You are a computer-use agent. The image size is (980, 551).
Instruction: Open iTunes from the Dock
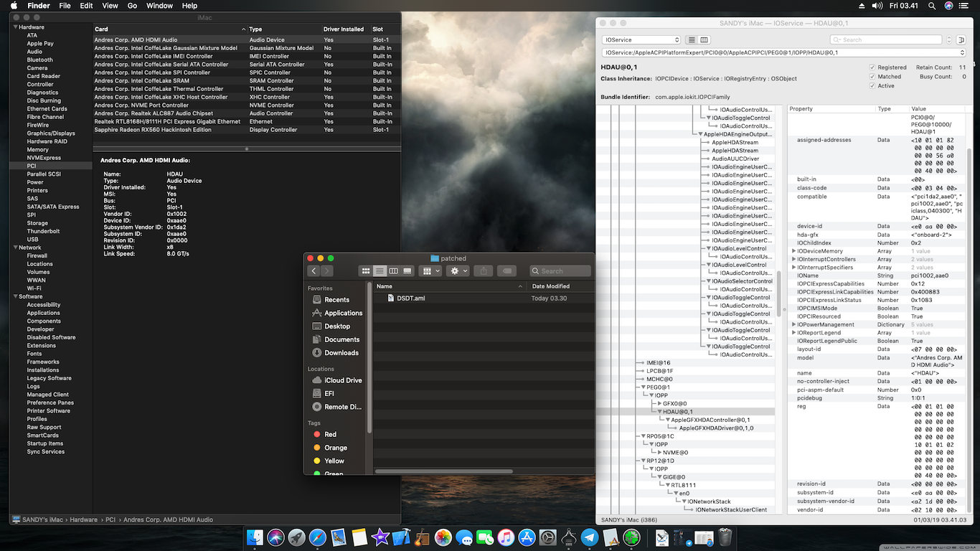coord(507,537)
